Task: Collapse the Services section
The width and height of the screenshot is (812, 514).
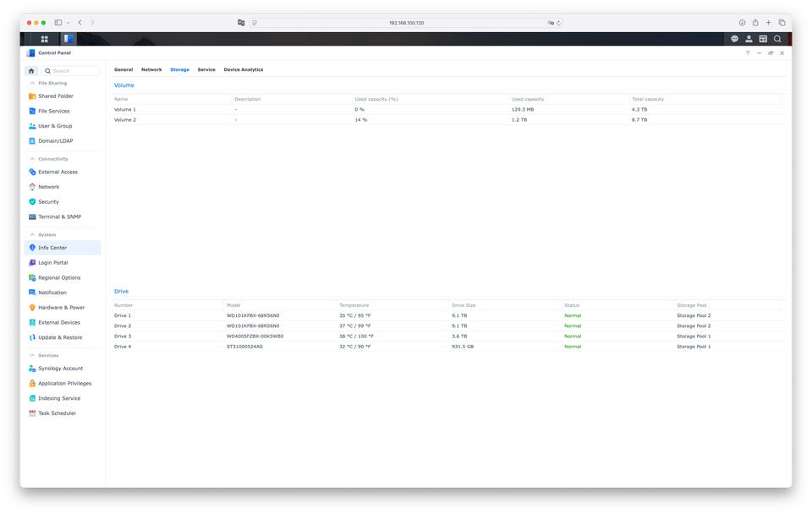Action: [x=32, y=356]
